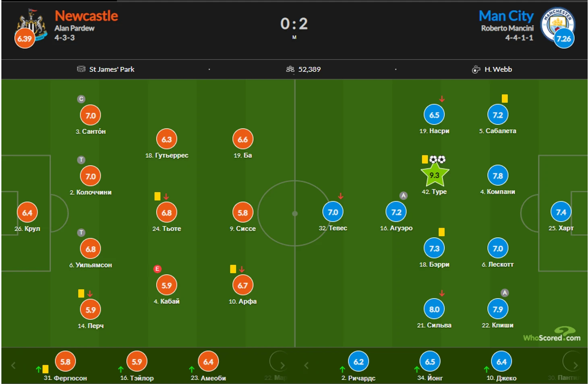Viewport: 588px width, 384px height.
Task: Click the WhoScored.com logo
Action: point(552,334)
